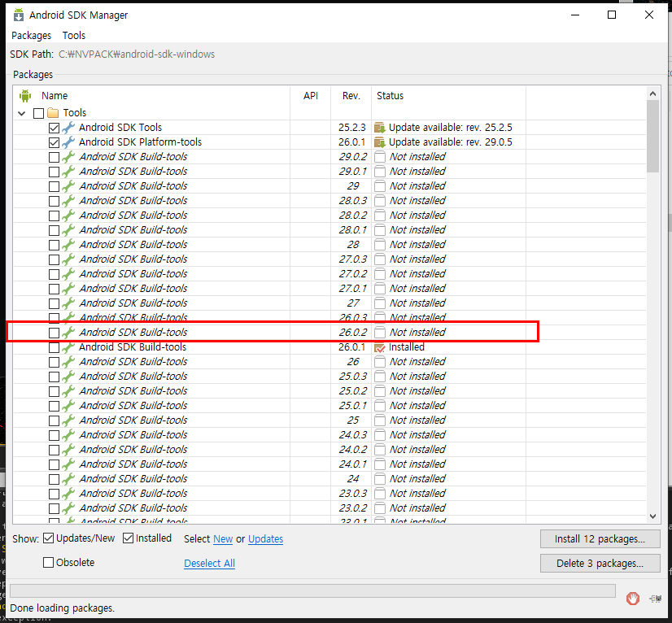Maximize the Android SDK Manager window
The image size is (672, 623).
point(612,15)
